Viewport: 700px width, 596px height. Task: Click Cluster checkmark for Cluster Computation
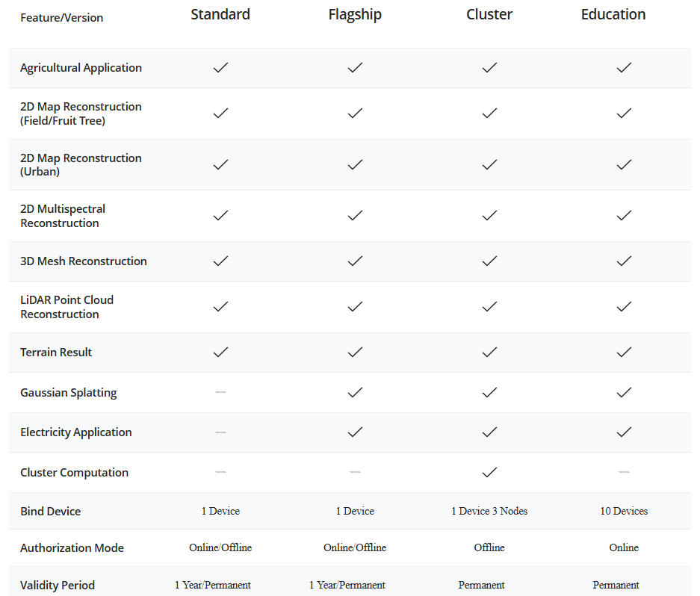(489, 472)
